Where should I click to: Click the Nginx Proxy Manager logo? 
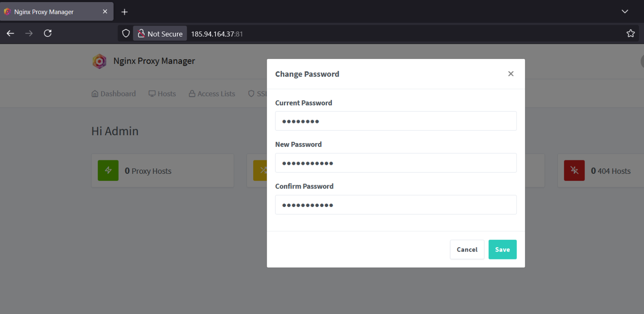pos(99,61)
